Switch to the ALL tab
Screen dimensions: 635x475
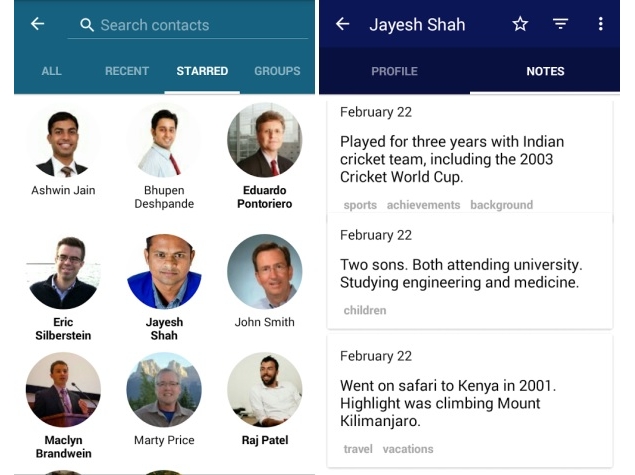[51, 71]
